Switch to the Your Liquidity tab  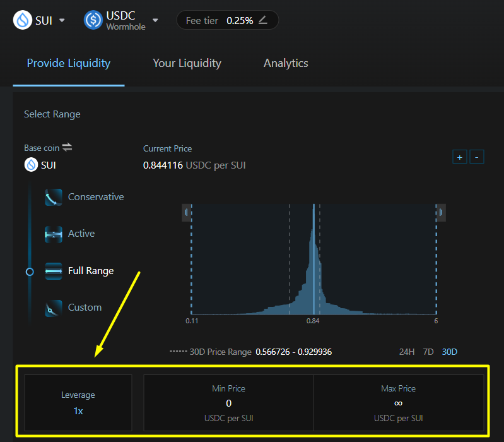[187, 63]
